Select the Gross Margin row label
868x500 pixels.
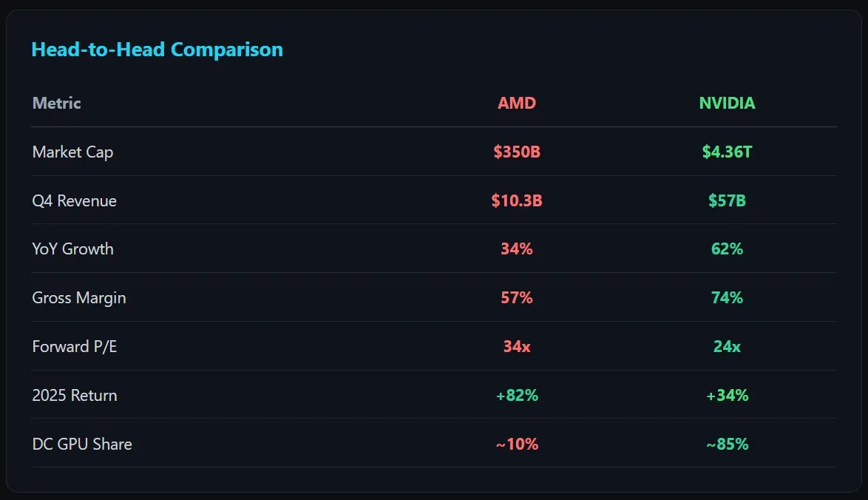pos(79,297)
